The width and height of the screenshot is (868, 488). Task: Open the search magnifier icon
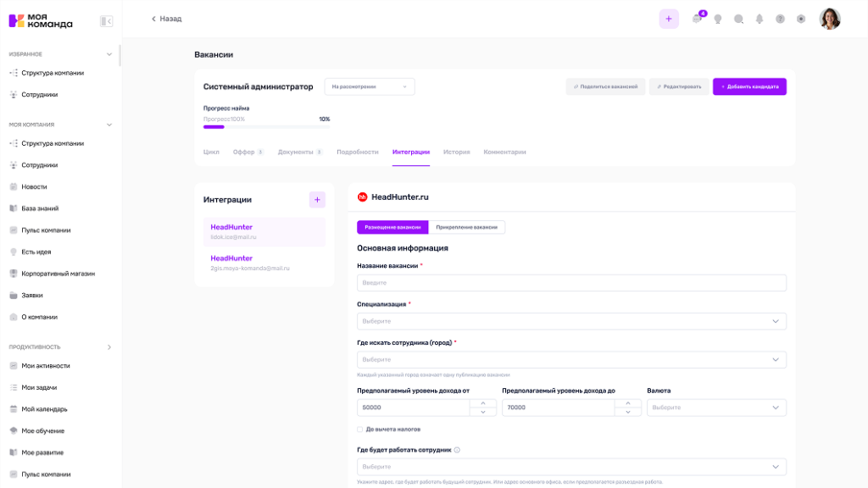[738, 19]
